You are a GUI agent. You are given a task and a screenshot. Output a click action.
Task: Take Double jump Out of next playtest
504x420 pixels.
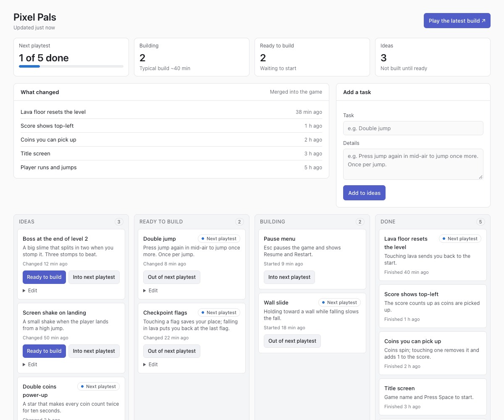pyautogui.click(x=172, y=277)
